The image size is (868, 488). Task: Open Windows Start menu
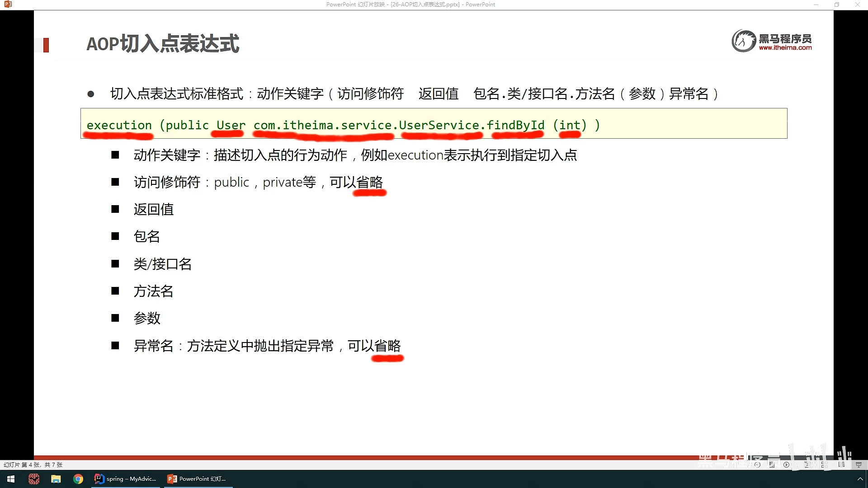11,479
